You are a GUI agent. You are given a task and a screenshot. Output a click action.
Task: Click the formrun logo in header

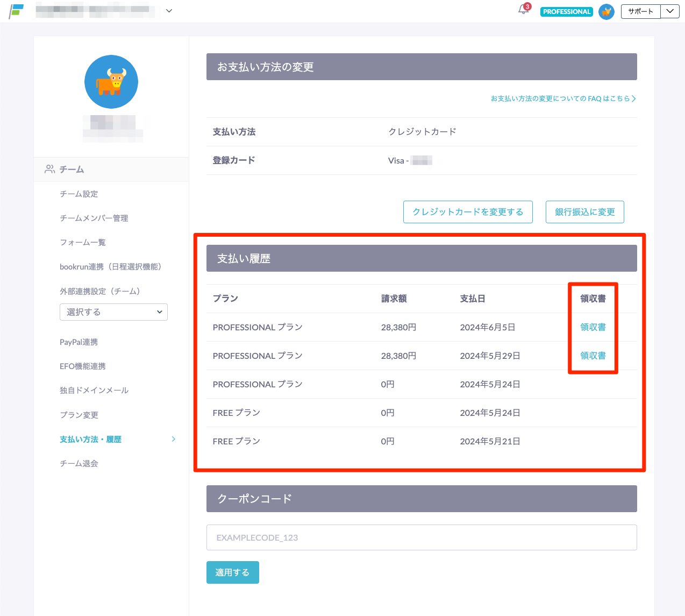17,11
